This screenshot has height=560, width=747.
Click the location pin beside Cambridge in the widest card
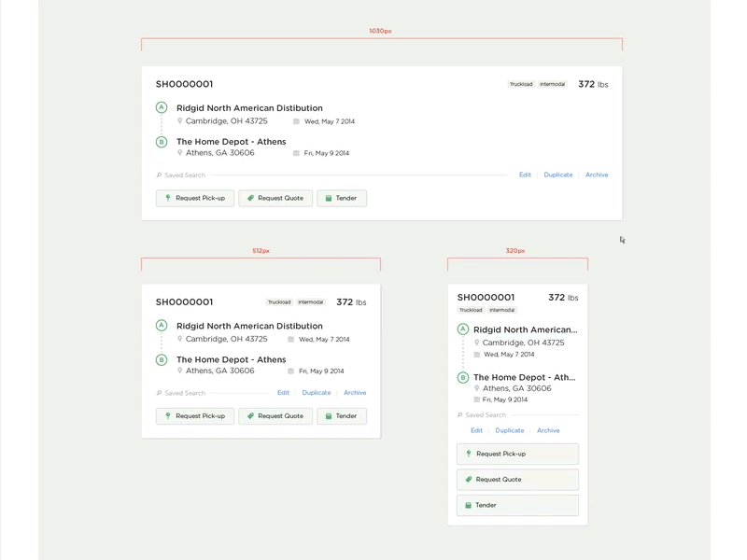180,121
